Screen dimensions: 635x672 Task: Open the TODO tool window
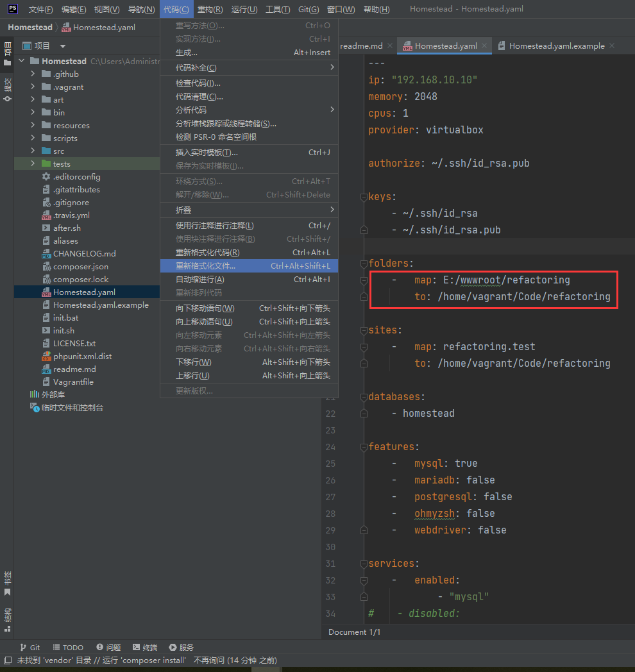[x=67, y=648]
